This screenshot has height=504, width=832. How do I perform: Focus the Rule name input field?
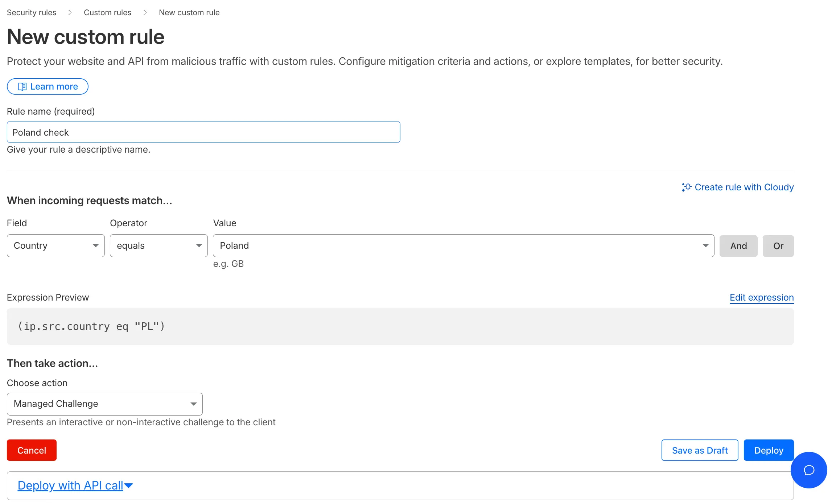pos(203,132)
